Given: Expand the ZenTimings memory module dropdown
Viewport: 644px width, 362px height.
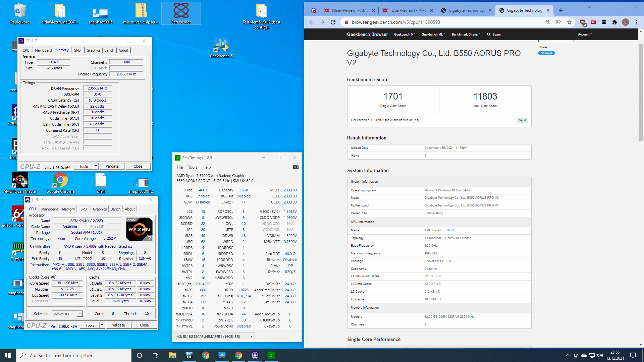Looking at the screenshot, I should [251, 337].
